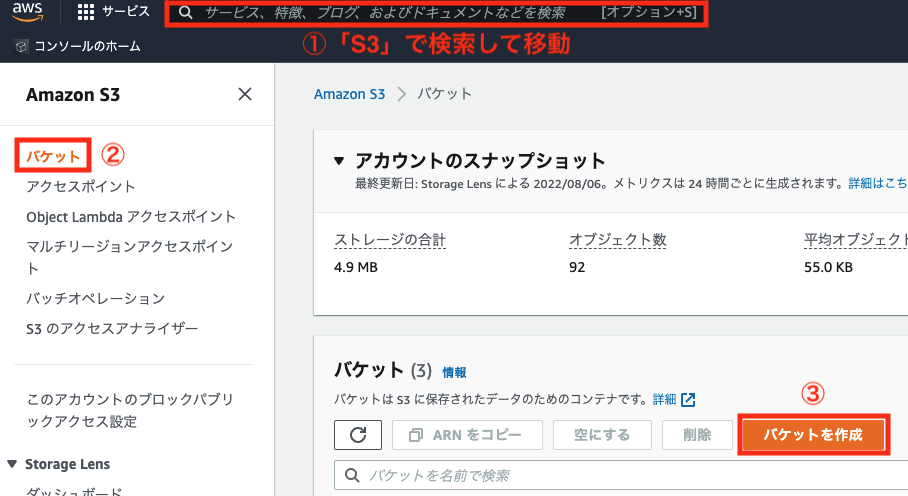Click the 平均オブジェクト metric label

tap(856, 240)
